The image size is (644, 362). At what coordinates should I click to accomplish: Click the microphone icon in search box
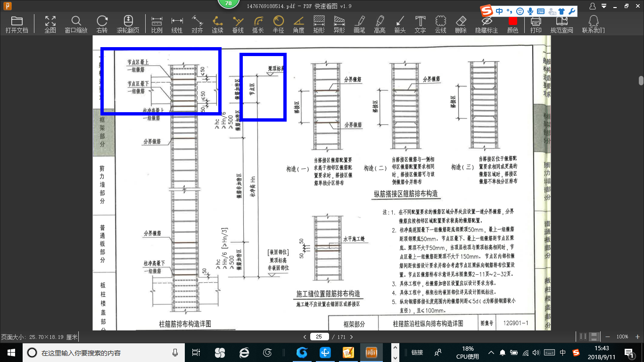(175, 352)
